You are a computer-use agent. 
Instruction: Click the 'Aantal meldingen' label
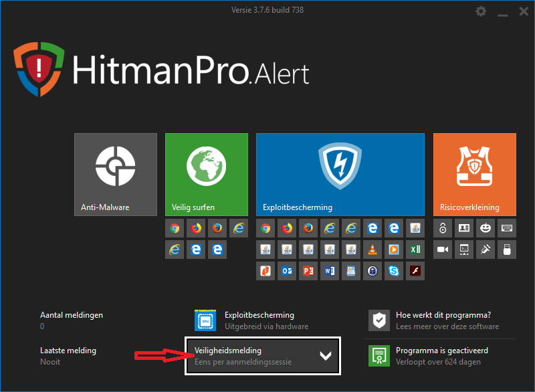point(72,315)
